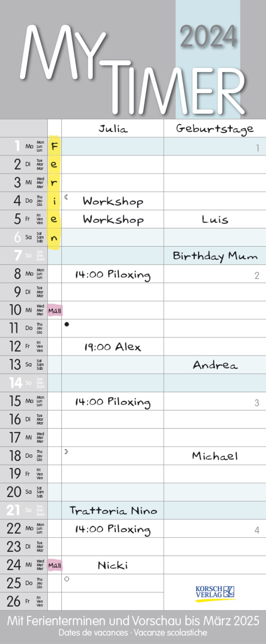Viewport: 266px width, 644px height.
Task: Click the yellow Ferien highlight strip
Action: [54, 192]
